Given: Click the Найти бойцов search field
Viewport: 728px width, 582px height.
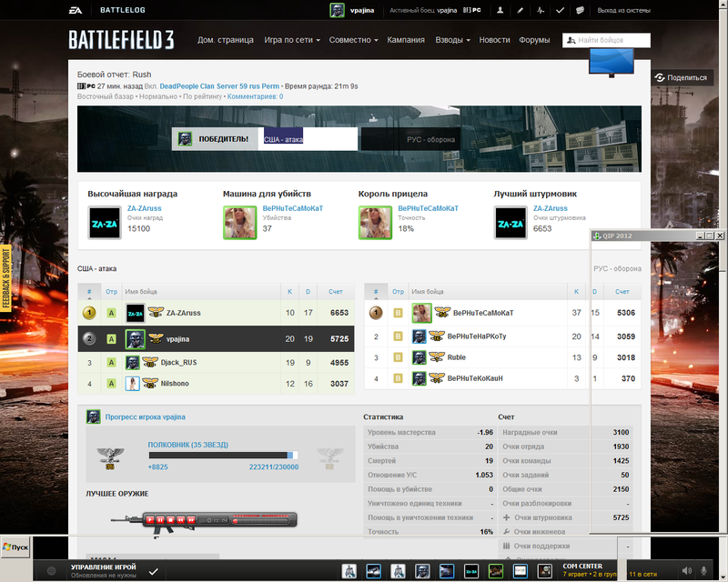Looking at the screenshot, I should point(611,40).
